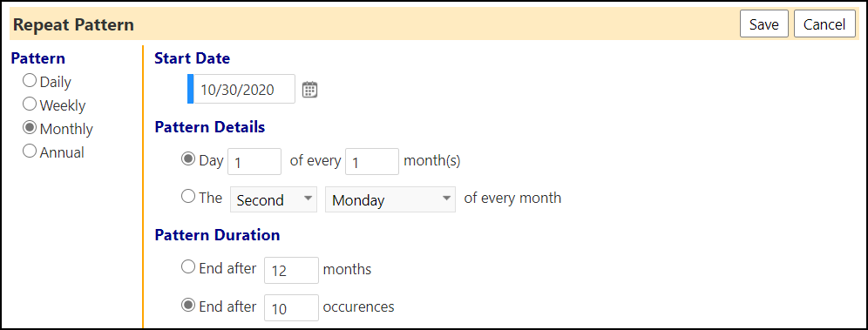
Task: Choose "The ... of every month" radio option
Action: (x=188, y=197)
